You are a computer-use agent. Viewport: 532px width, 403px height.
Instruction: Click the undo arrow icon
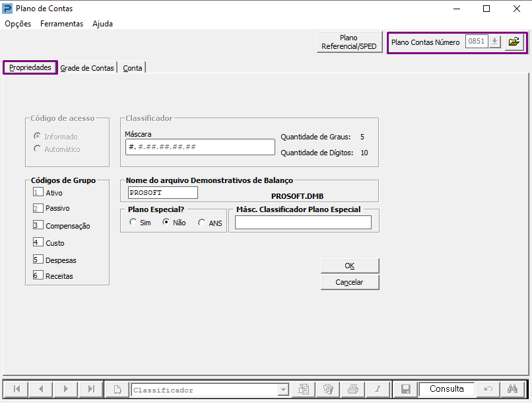point(488,389)
